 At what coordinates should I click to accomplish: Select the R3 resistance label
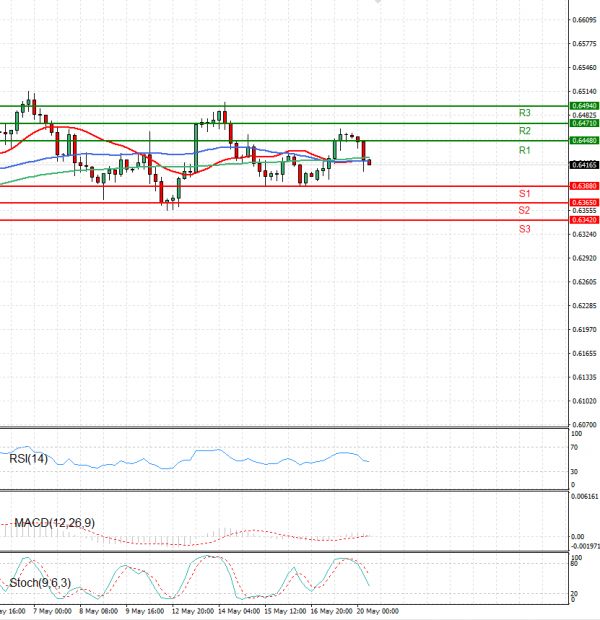524,113
